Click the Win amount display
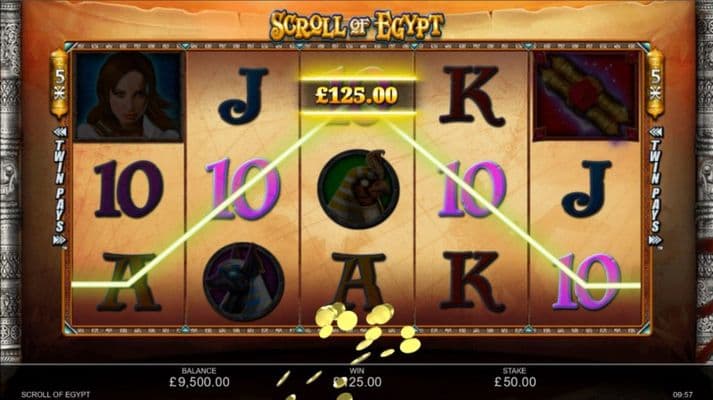713x400 pixels. [357, 378]
